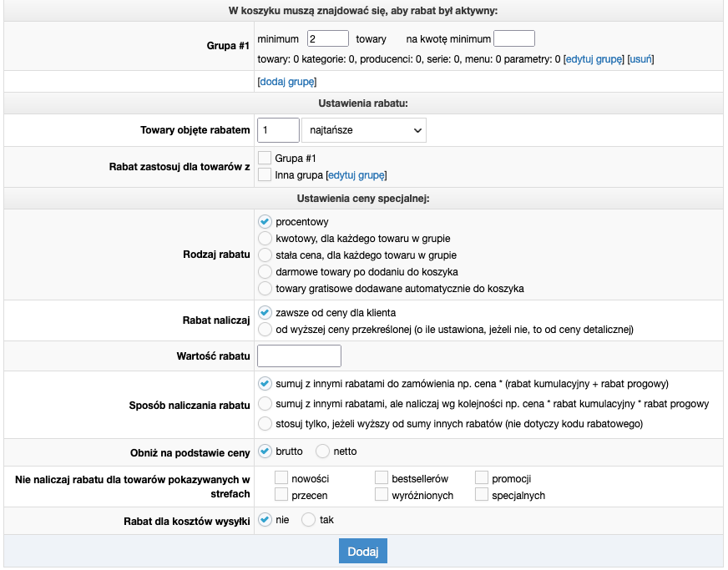Click the Dodaj submit button
Screen dimensions: 728x570
pyautogui.click(x=362, y=552)
